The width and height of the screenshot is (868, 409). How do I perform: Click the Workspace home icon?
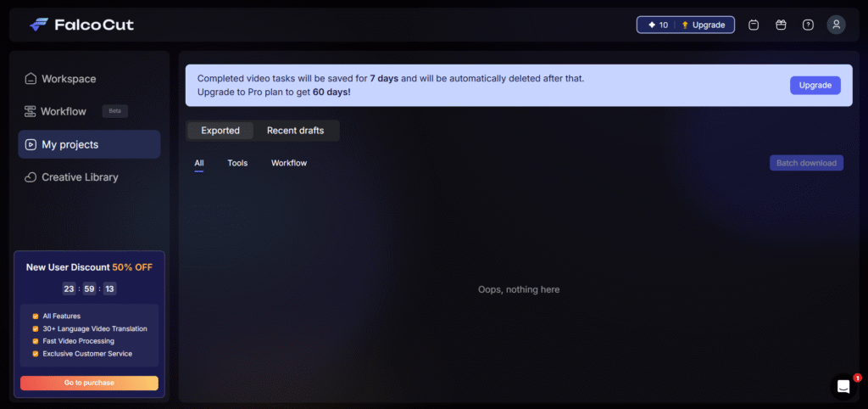[31, 79]
